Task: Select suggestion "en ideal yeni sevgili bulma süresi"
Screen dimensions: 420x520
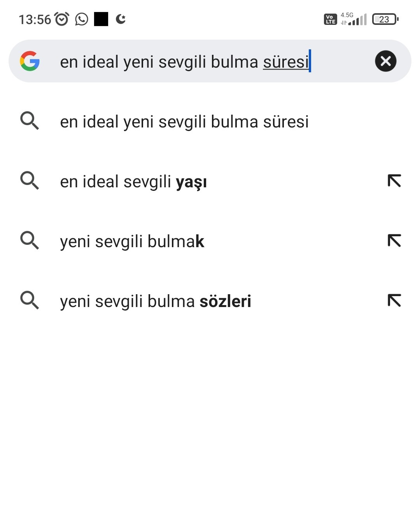Action: (x=184, y=122)
